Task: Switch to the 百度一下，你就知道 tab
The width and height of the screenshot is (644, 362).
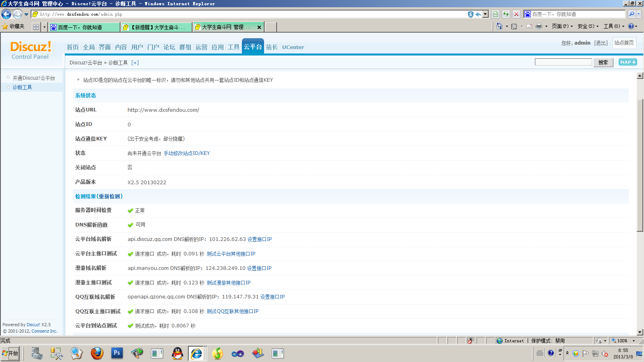Action: pyautogui.click(x=84, y=27)
